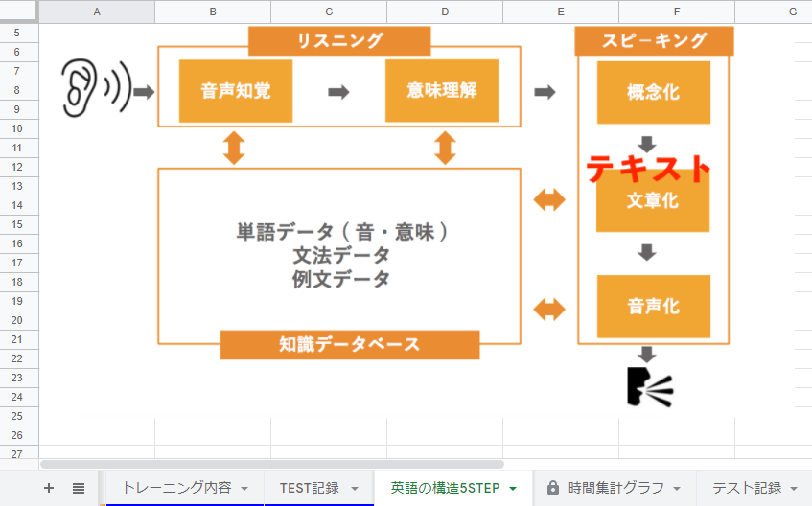Select column G header
The image size is (812, 506).
point(774,11)
